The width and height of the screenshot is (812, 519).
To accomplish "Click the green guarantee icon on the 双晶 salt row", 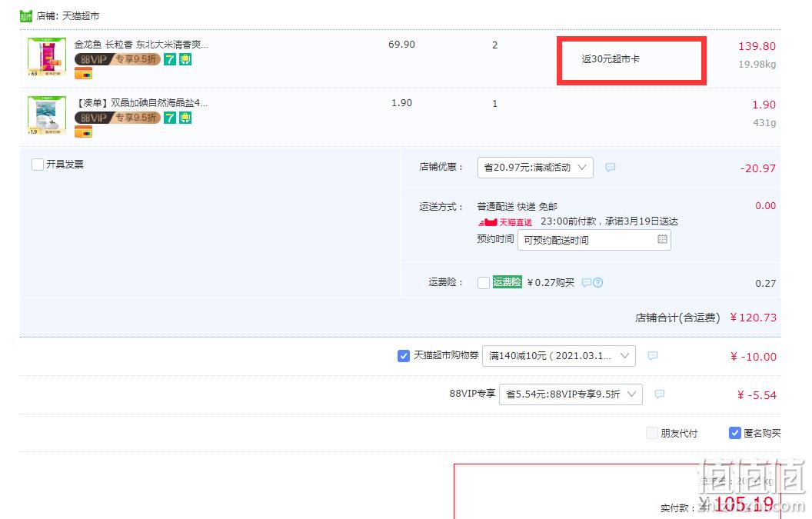I will pyautogui.click(x=185, y=118).
